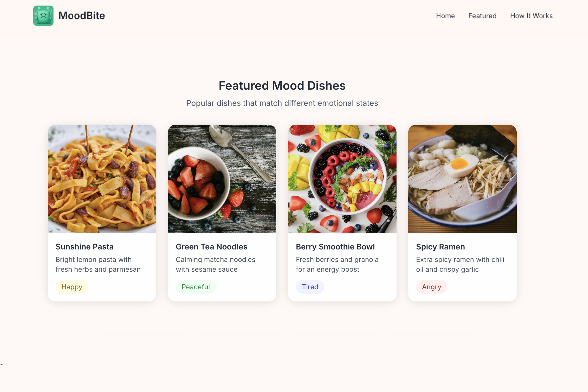Screen dimensions: 588x392
Task: View the Spicy Ramen dish photo
Action: pos(462,179)
